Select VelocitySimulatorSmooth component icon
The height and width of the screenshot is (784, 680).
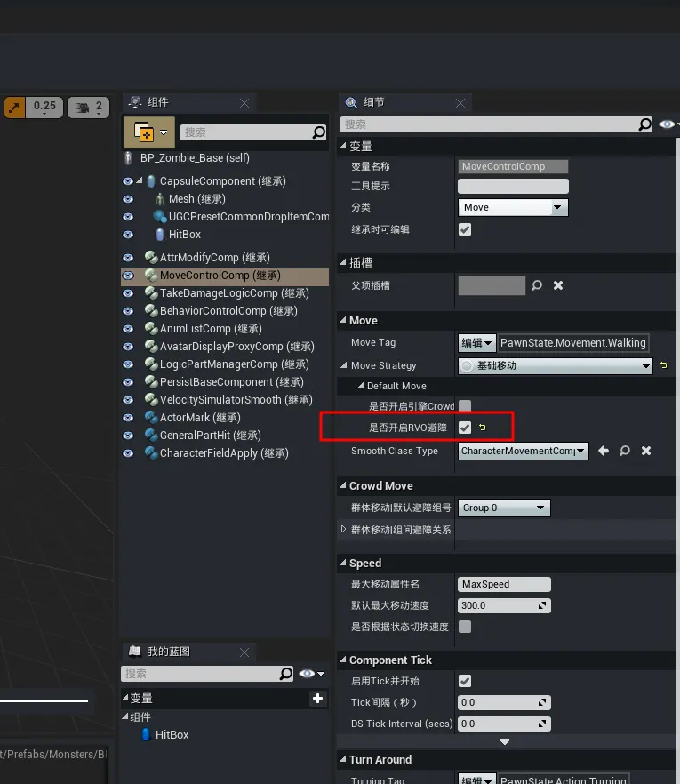(151, 399)
